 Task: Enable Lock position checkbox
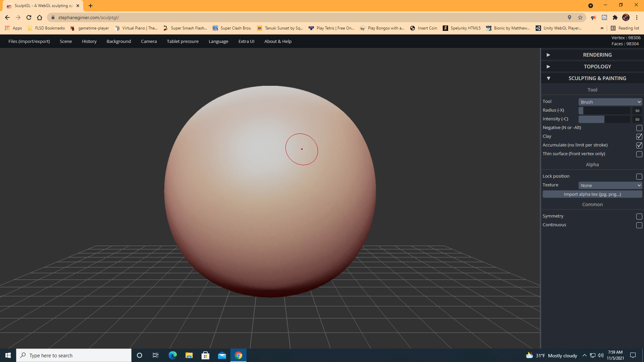[x=639, y=176]
